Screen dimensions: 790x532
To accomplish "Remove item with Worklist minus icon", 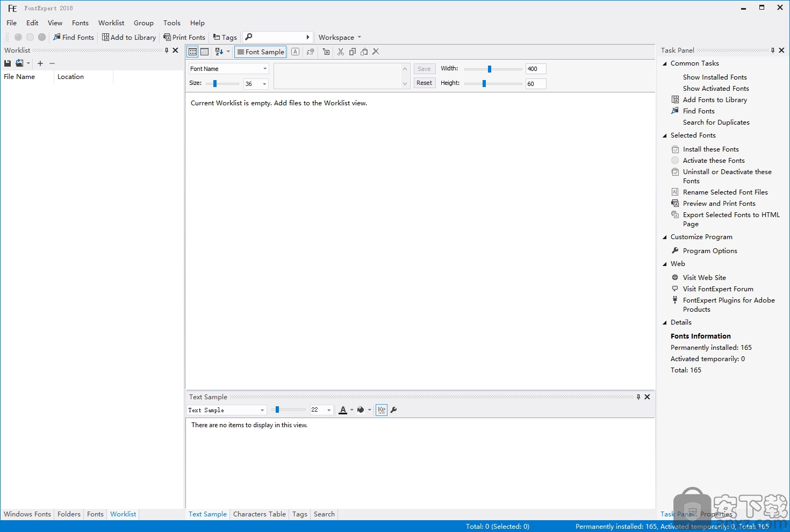I will tap(52, 63).
